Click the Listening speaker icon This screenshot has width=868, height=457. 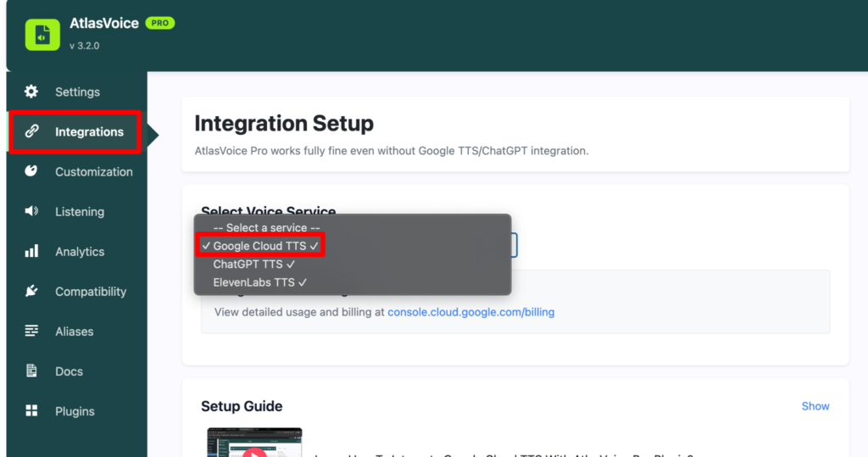31,211
